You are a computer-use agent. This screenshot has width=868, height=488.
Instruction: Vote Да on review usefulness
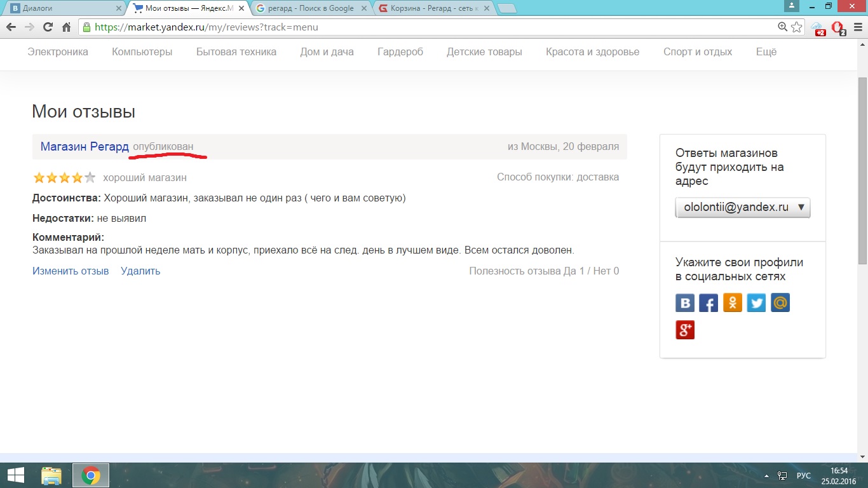(573, 271)
